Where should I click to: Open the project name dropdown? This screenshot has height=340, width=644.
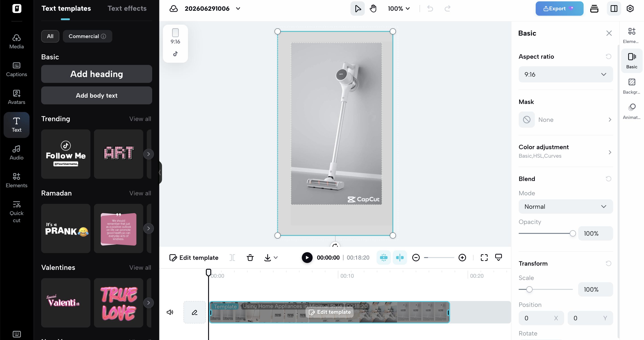(x=238, y=9)
